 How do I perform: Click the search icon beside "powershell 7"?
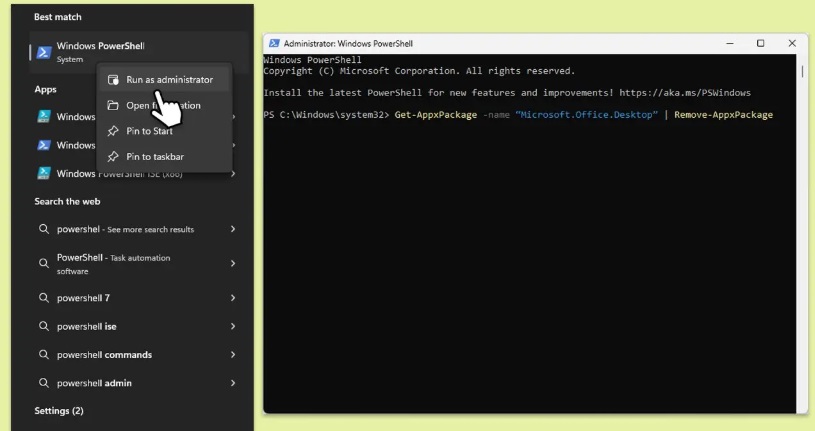coord(44,298)
